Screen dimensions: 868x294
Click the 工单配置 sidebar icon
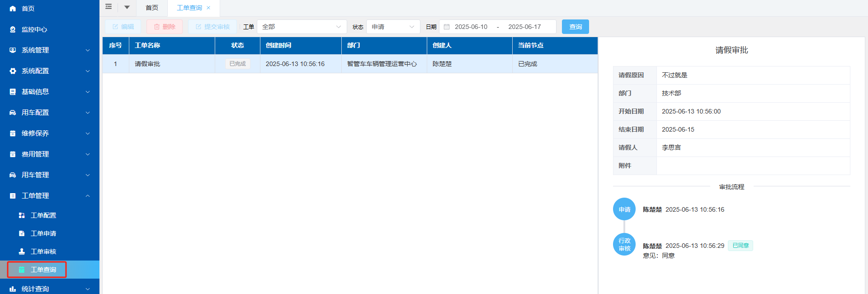click(22, 215)
